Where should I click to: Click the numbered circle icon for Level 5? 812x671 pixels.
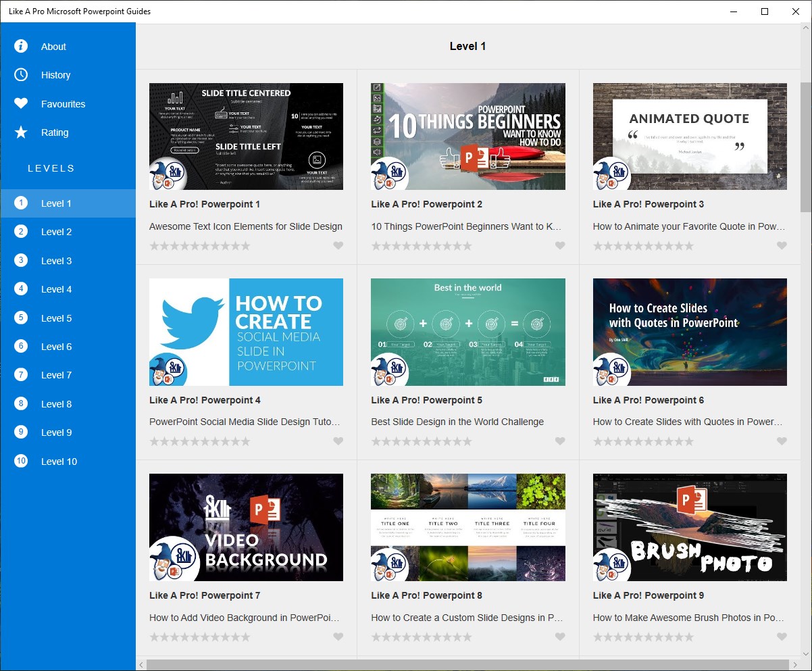pyautogui.click(x=21, y=318)
